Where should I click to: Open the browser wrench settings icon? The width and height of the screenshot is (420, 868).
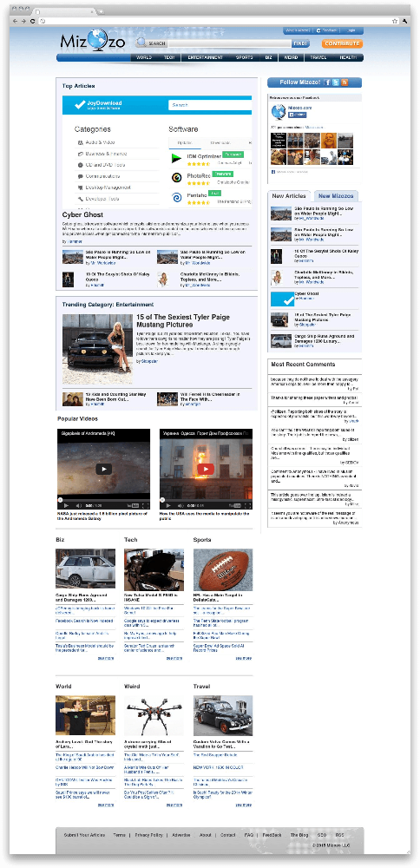coord(404,21)
